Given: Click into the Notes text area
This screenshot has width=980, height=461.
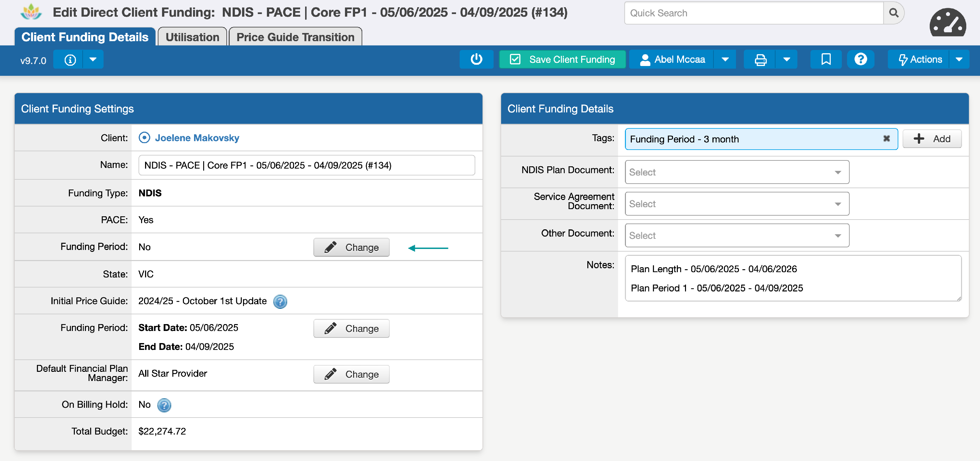Looking at the screenshot, I should pyautogui.click(x=793, y=278).
